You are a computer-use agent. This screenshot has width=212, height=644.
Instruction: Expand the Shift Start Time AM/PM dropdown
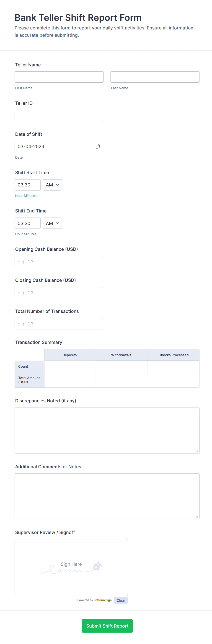pyautogui.click(x=52, y=185)
